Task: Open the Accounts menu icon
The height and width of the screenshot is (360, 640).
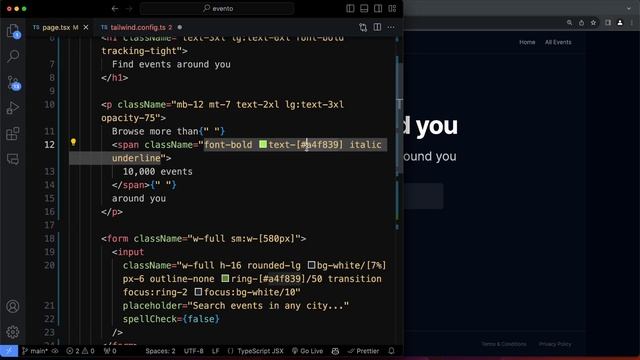Action: coord(13,306)
